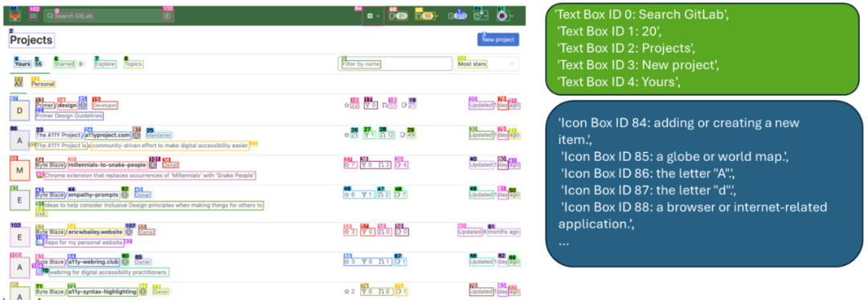Click the M avatar of millennials-to-snake-people
This screenshot has height=300, width=868.
pos(19,171)
